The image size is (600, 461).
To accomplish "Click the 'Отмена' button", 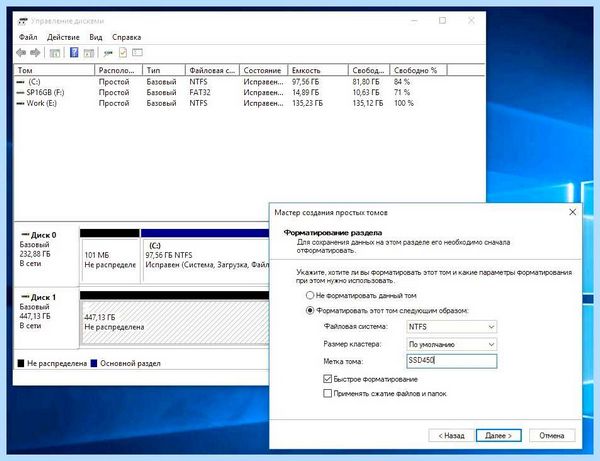I will point(551,435).
